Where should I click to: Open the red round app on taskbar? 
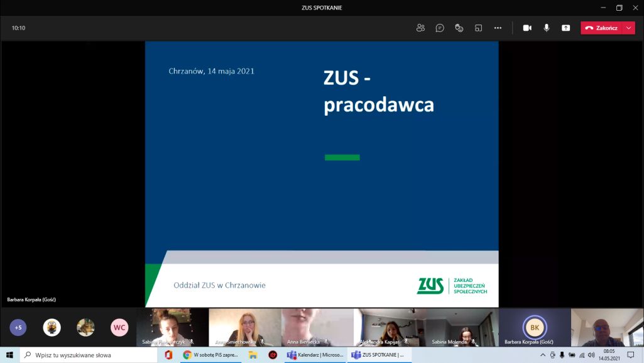(273, 355)
